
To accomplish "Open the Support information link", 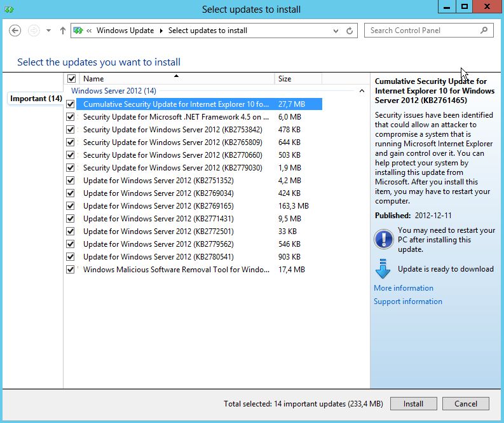I will tap(408, 302).
